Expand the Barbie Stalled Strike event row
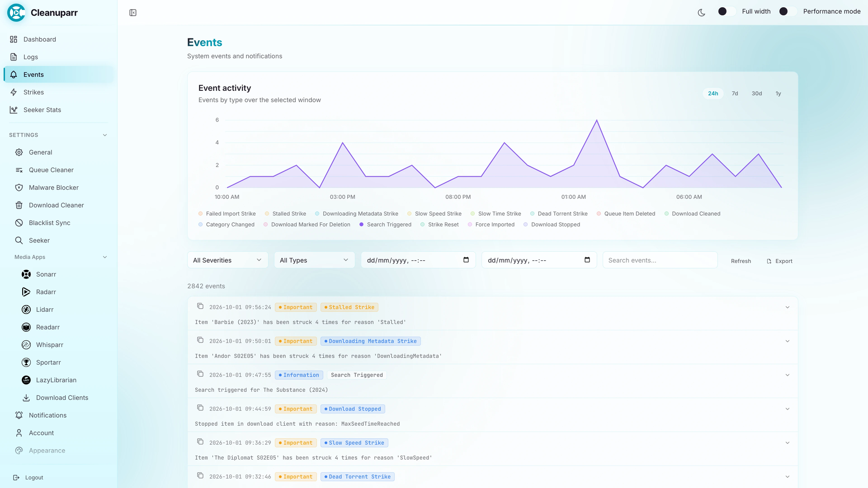The image size is (868, 488). pos(788,307)
